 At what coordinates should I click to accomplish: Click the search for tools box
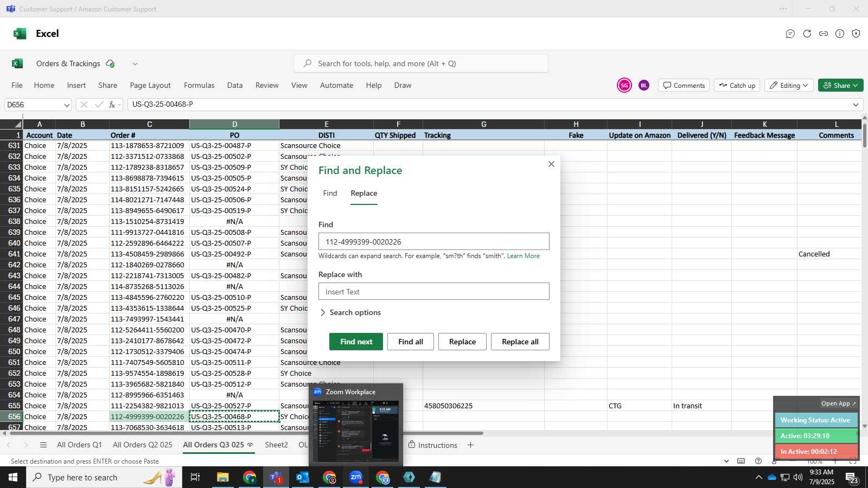[421, 63]
